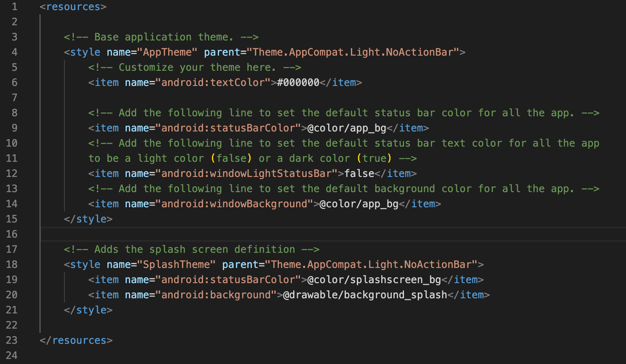Place cursor on empty line 16
Viewport: 626px width, 364px height.
(x=333, y=234)
